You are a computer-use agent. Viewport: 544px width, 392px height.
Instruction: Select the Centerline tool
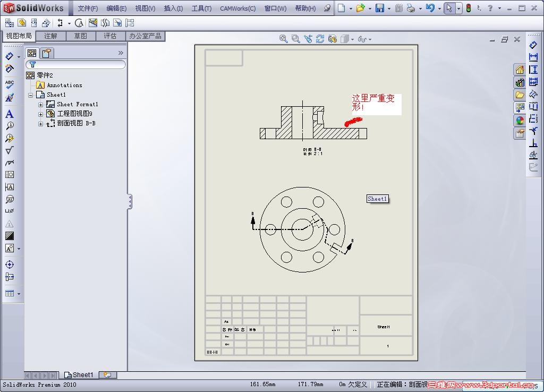tap(10, 277)
